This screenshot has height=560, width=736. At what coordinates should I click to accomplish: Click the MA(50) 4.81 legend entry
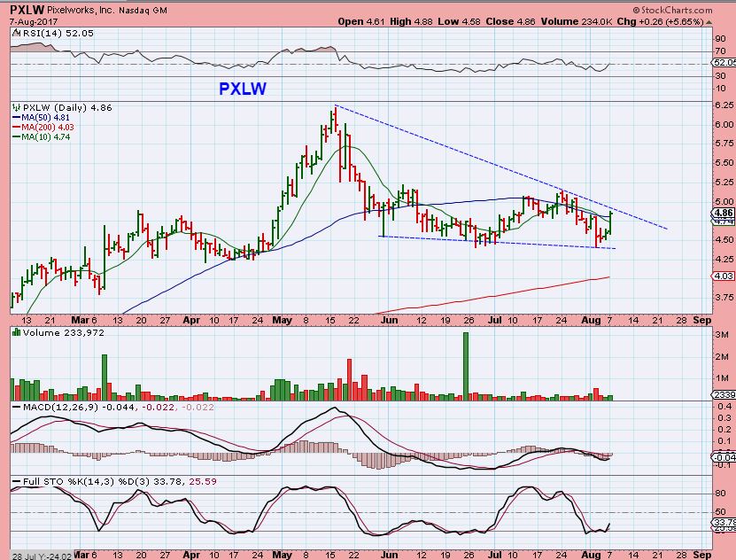click(x=42, y=117)
